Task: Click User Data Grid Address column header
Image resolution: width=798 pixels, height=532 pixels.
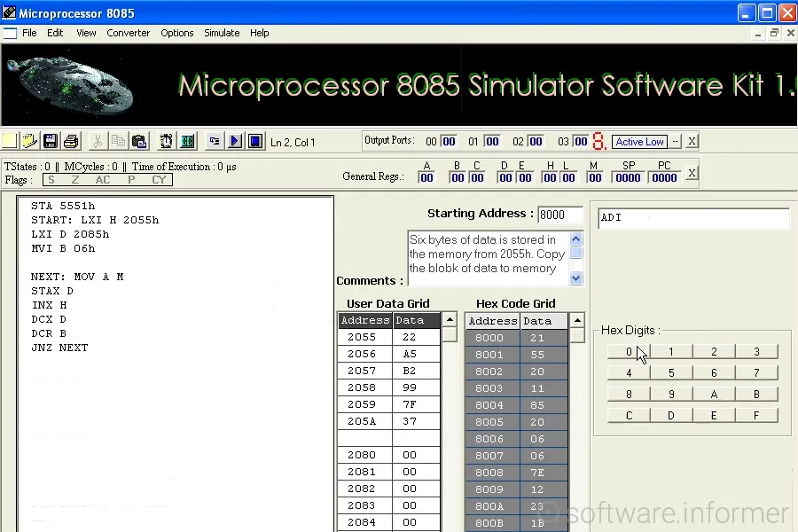Action: pos(365,320)
